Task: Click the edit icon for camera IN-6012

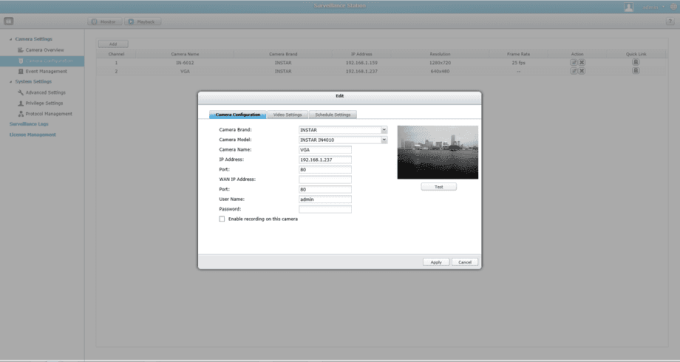Action: 574,62
